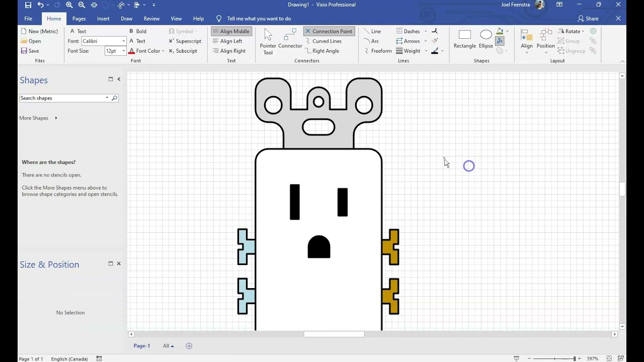Open the Help tab

pyautogui.click(x=198, y=19)
